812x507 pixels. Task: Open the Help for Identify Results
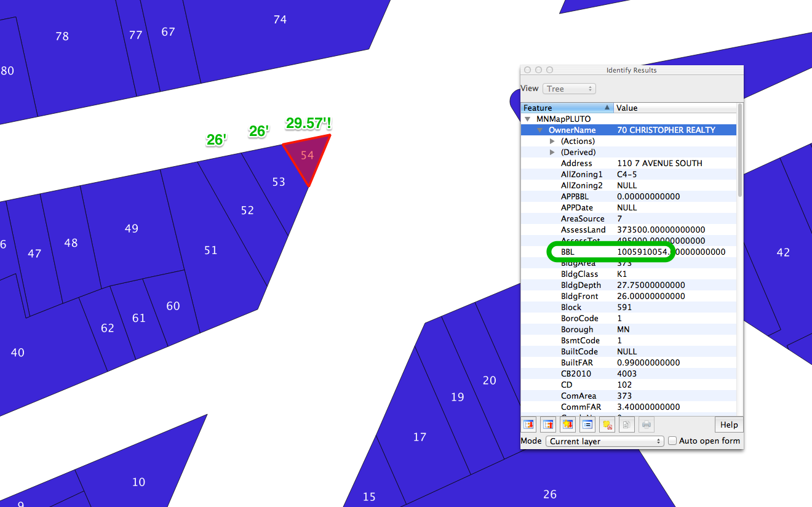pos(729,425)
